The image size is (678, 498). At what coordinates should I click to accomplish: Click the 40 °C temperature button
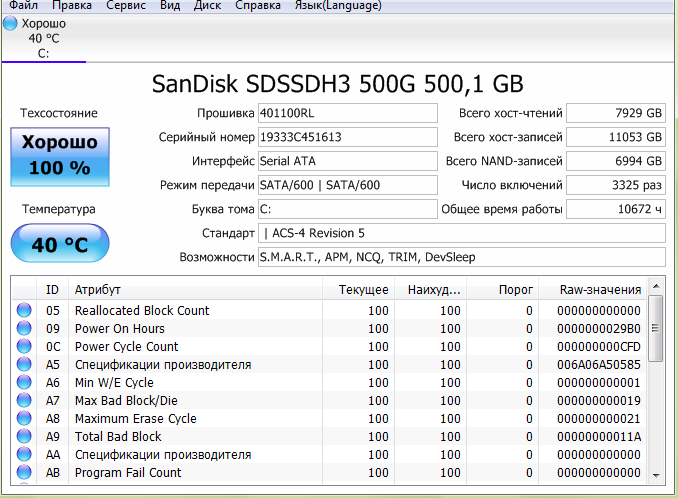click(x=59, y=244)
